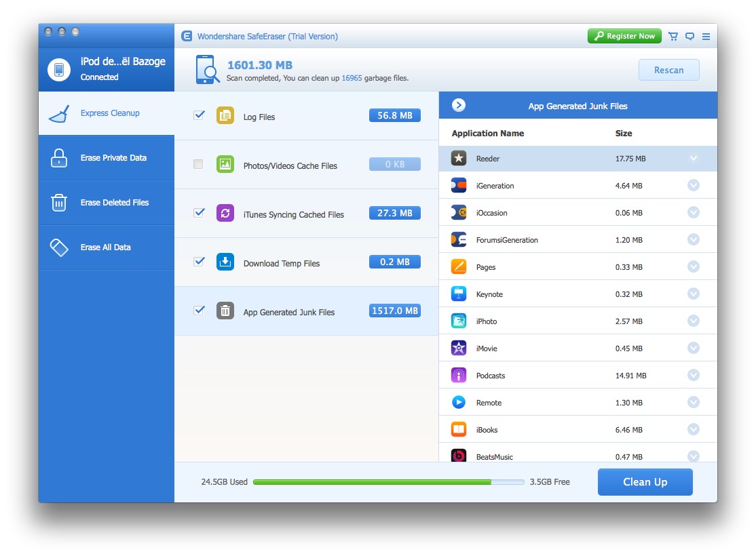Click the App Generated Junk Files trash icon
The height and width of the screenshot is (556, 756).
coord(225,311)
